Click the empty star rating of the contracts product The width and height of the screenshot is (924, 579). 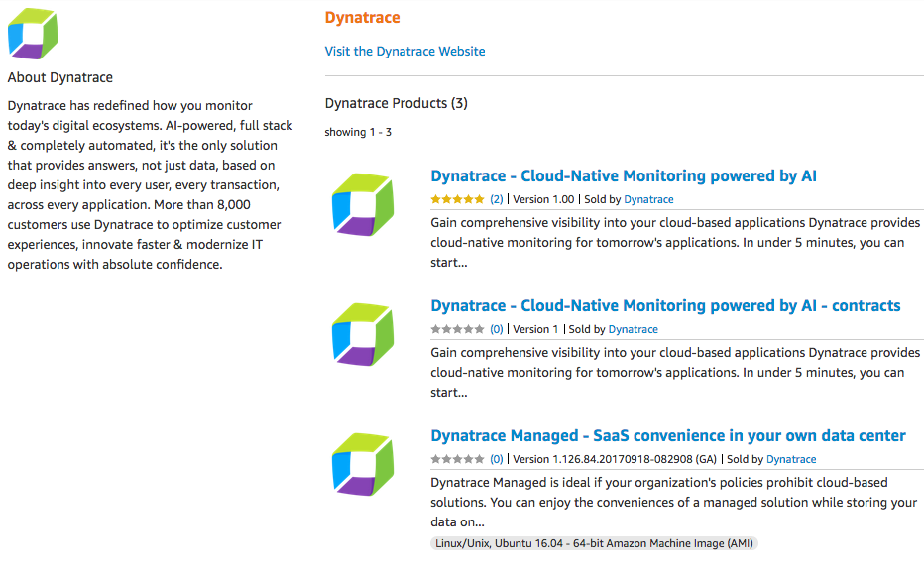pyautogui.click(x=458, y=329)
